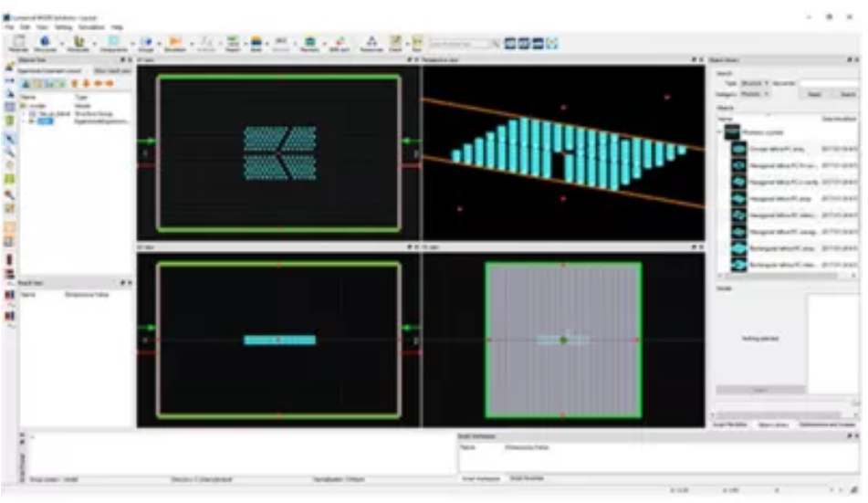Open the Resources configuration icon
Image resolution: width=868 pixels, height=503 pixels.
(x=372, y=43)
